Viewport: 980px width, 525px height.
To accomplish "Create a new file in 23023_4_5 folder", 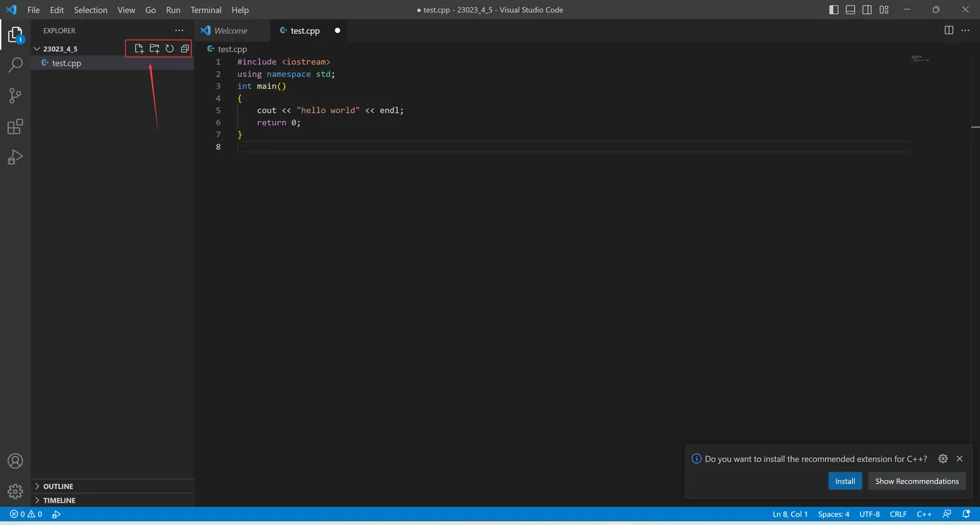I will (x=139, y=49).
